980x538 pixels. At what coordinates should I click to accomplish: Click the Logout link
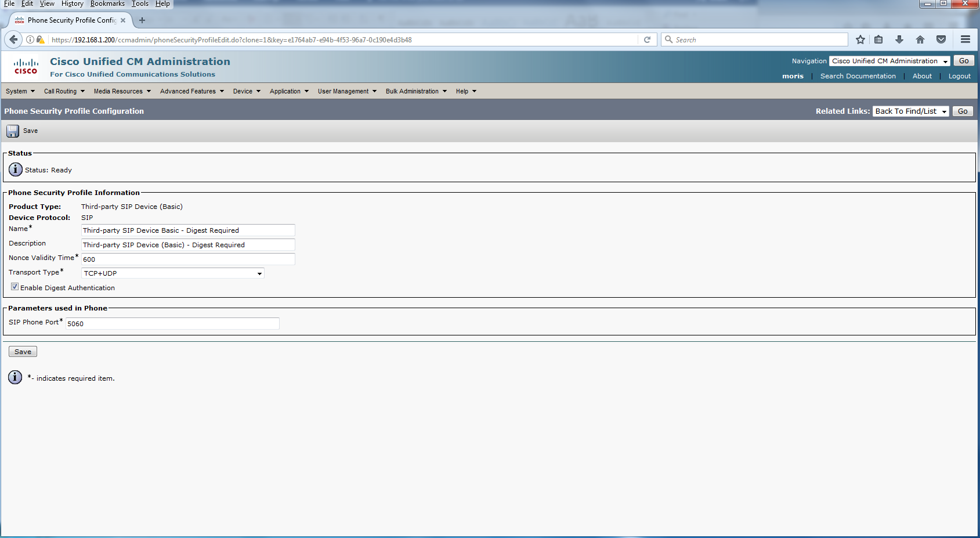coord(959,76)
